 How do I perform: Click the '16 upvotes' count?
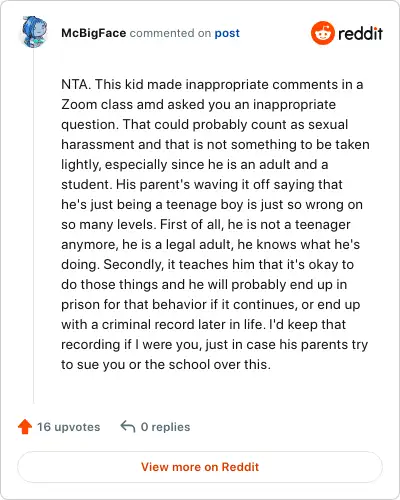click(69, 427)
